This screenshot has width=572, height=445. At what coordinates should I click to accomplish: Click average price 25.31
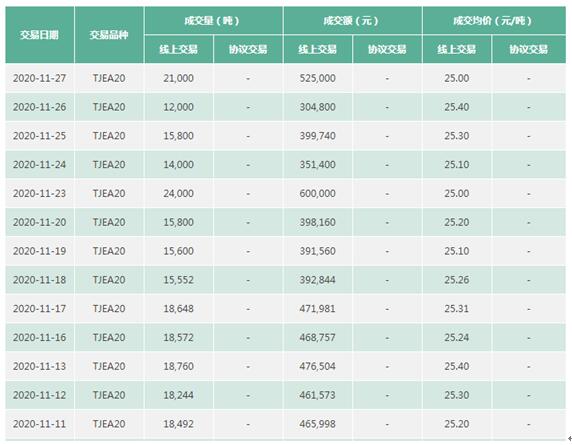click(457, 309)
